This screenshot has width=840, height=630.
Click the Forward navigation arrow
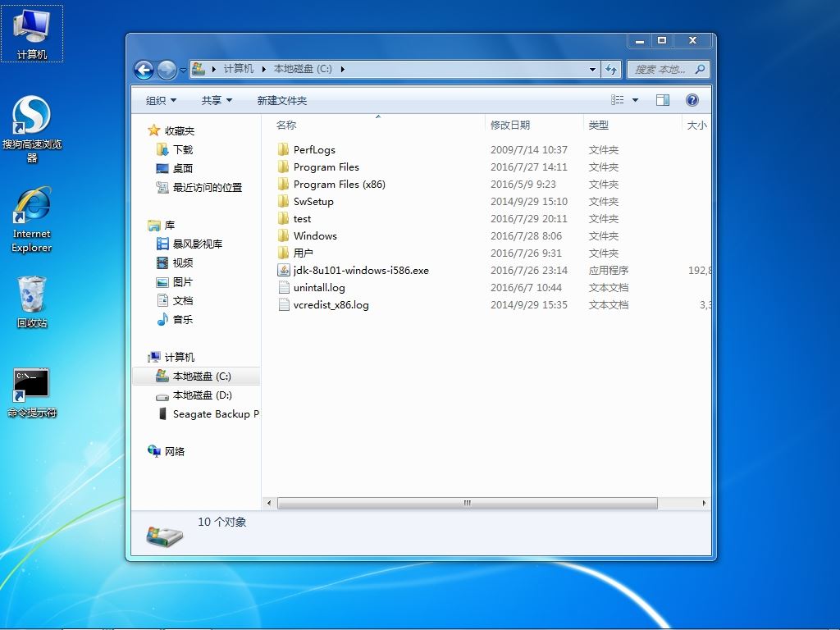[167, 70]
